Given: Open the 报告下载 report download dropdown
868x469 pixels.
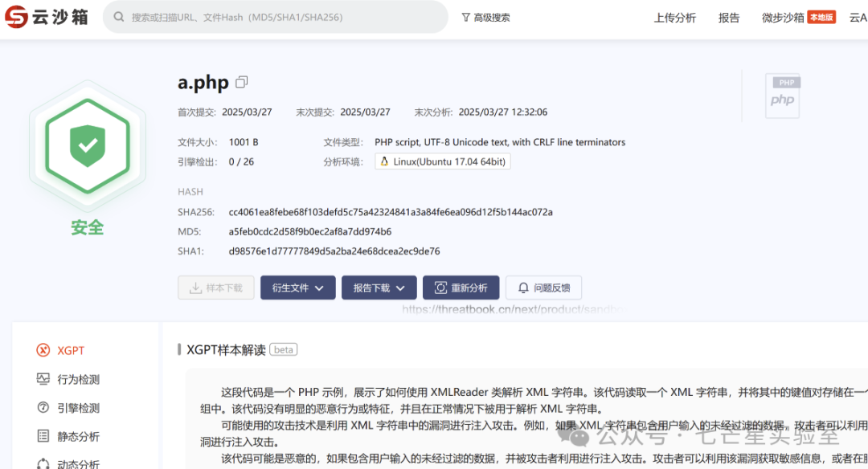Looking at the screenshot, I should click(379, 288).
